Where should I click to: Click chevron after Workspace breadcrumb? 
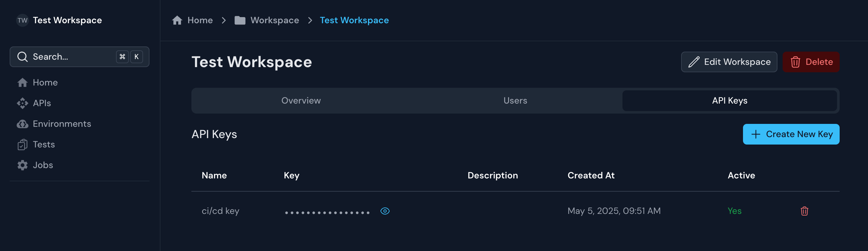coord(310,20)
